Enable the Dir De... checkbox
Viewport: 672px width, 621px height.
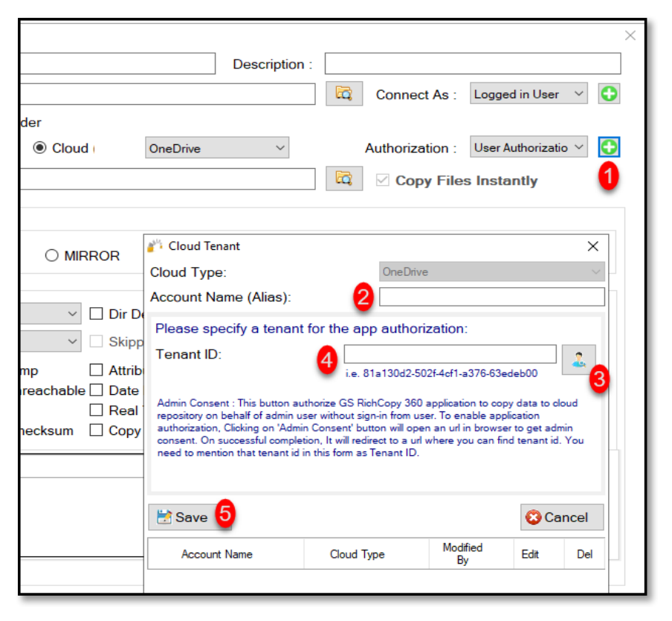pyautogui.click(x=96, y=314)
